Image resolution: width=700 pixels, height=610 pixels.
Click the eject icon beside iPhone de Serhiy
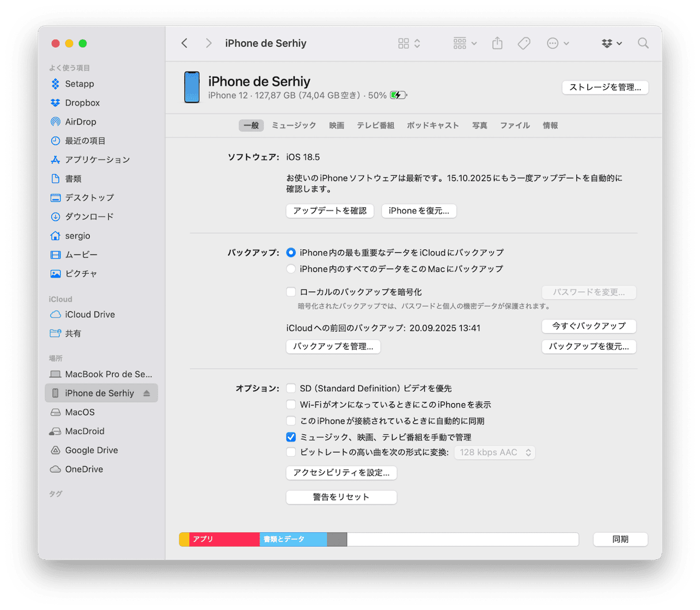pyautogui.click(x=147, y=393)
